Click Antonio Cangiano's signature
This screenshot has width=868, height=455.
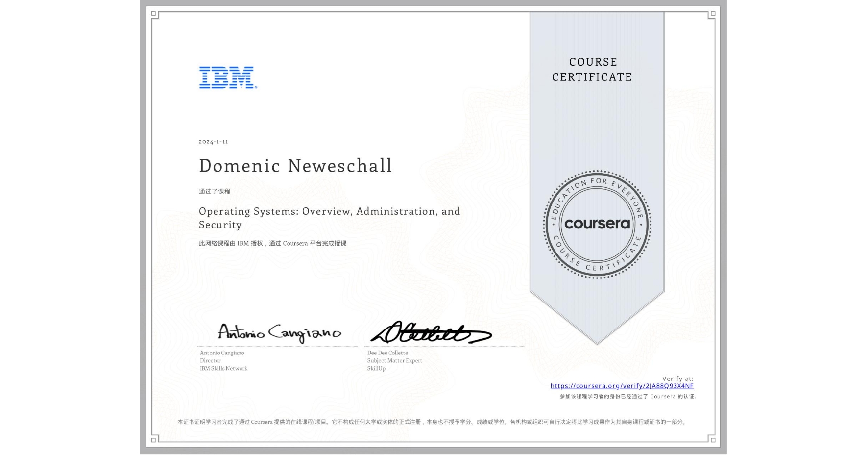279,333
